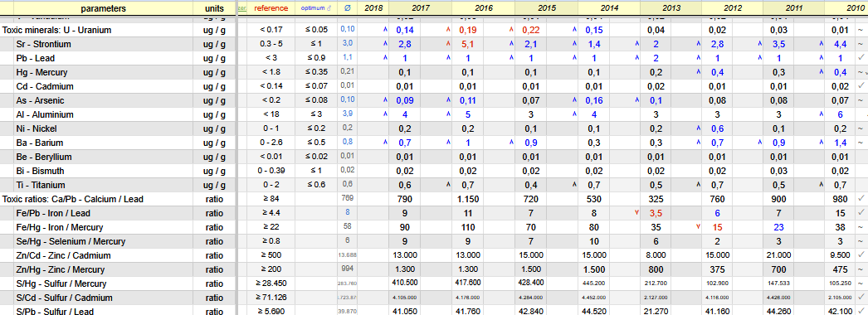Select the 'Ti - Titanium' row label
The height and width of the screenshot is (315, 868).
click(41, 185)
